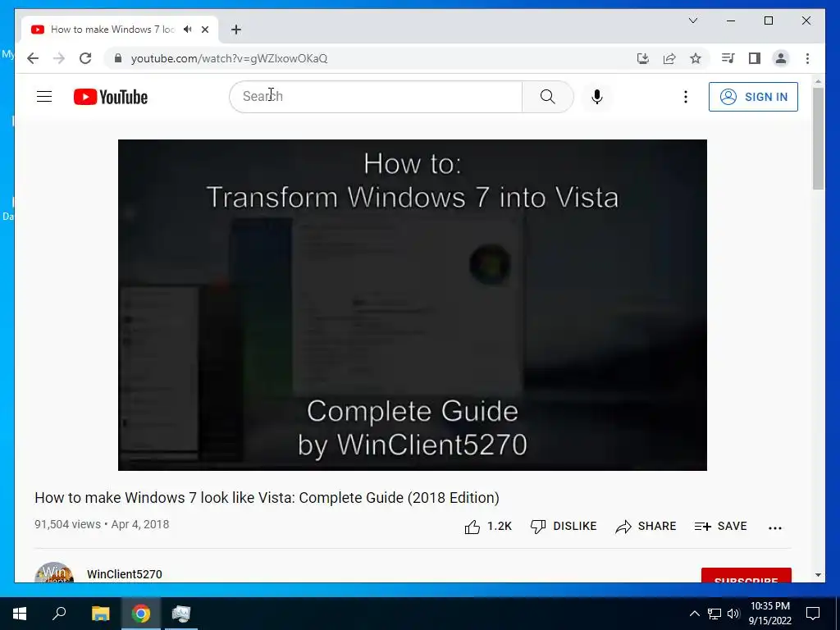Open more actions ellipsis beside SAVE
This screenshot has width=840, height=630.
[774, 527]
